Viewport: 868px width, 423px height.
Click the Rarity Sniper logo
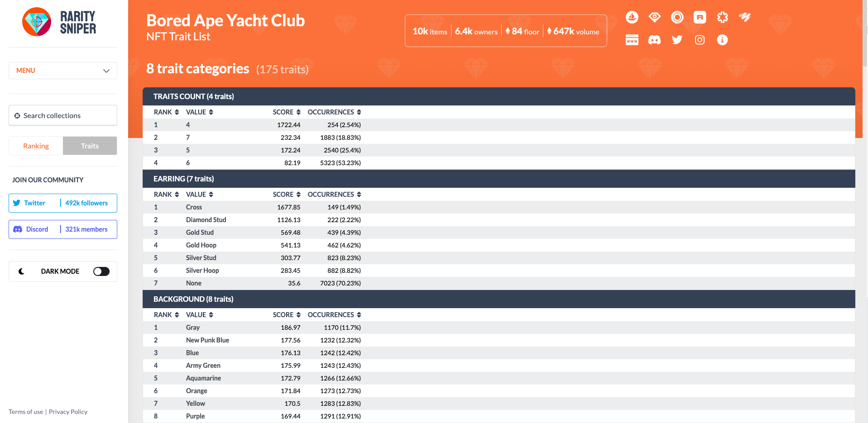[x=59, y=22]
